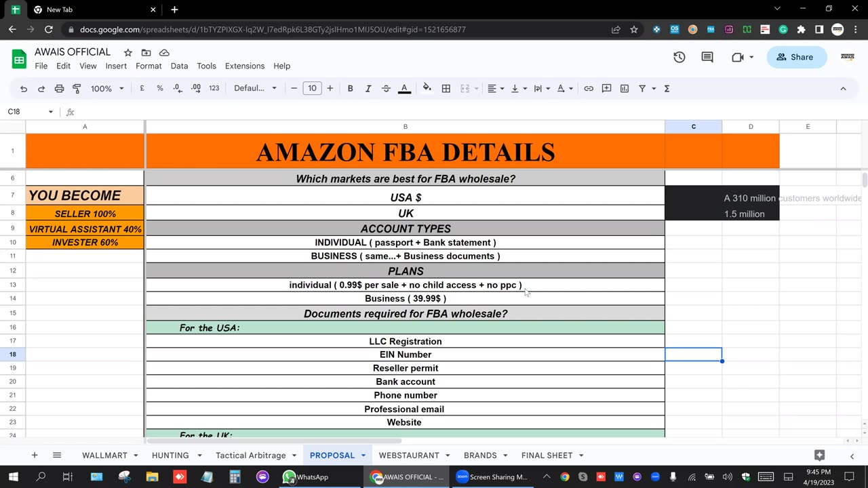Switch to FINAL SHEET tab
The height and width of the screenshot is (488, 868).
pyautogui.click(x=547, y=455)
